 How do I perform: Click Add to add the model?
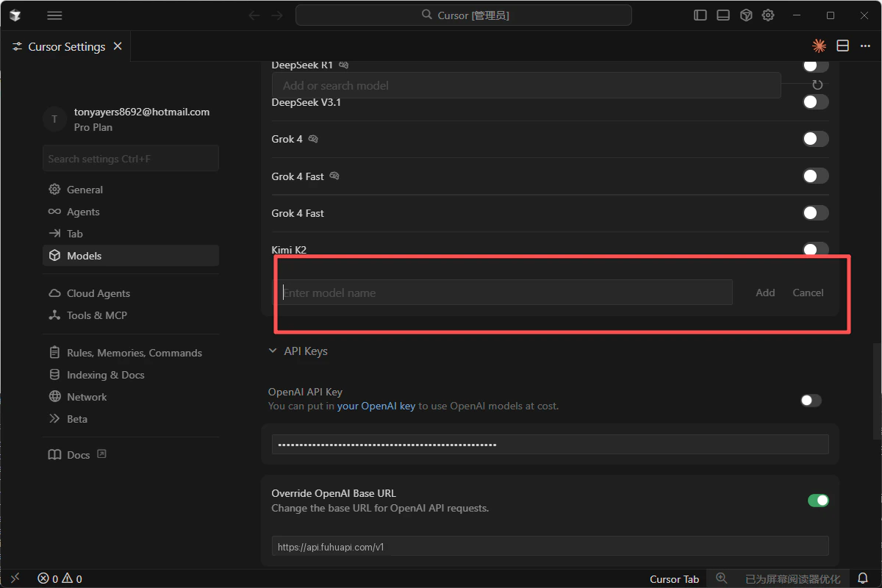click(x=765, y=293)
